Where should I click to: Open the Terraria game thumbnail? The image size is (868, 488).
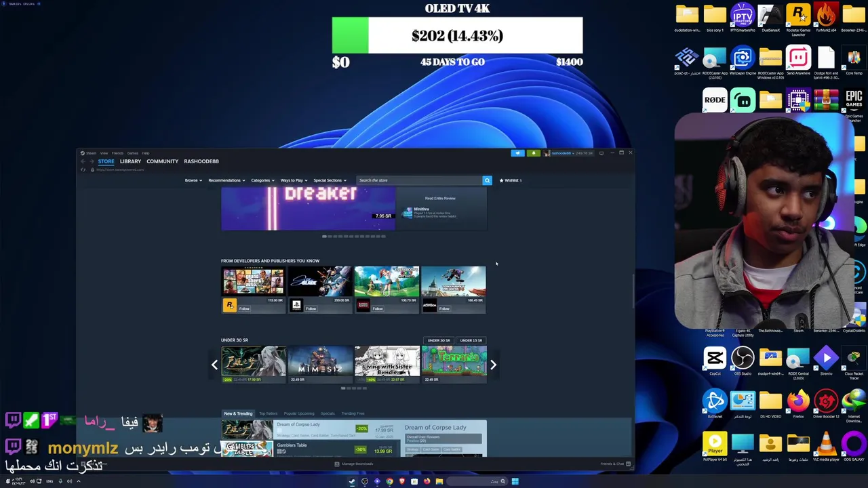[454, 361]
